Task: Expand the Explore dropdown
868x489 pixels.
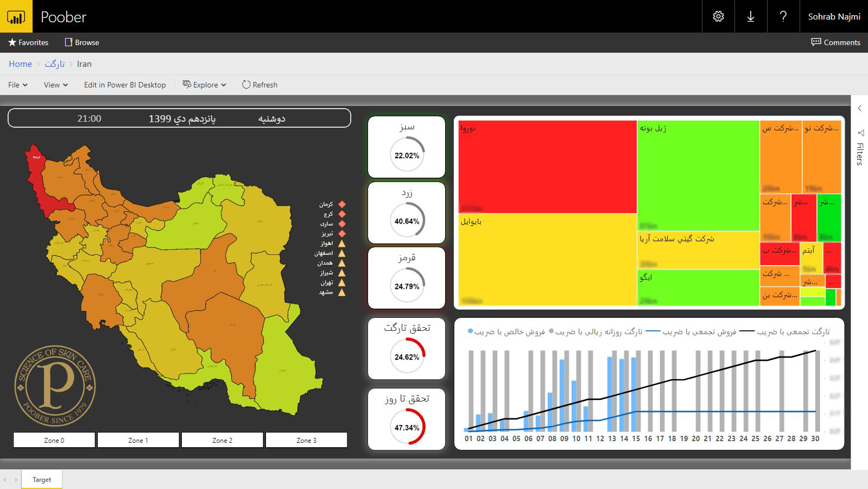Action: (205, 85)
